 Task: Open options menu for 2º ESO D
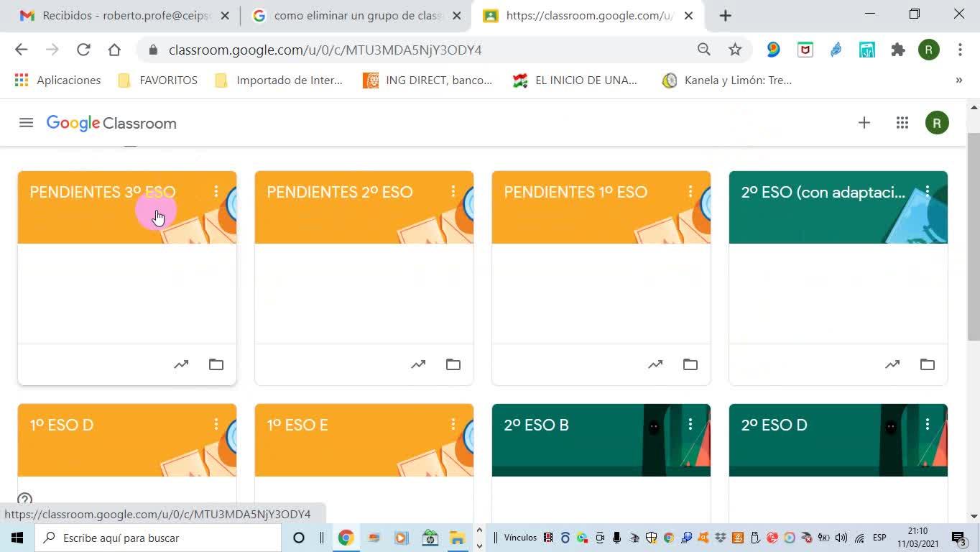928,424
